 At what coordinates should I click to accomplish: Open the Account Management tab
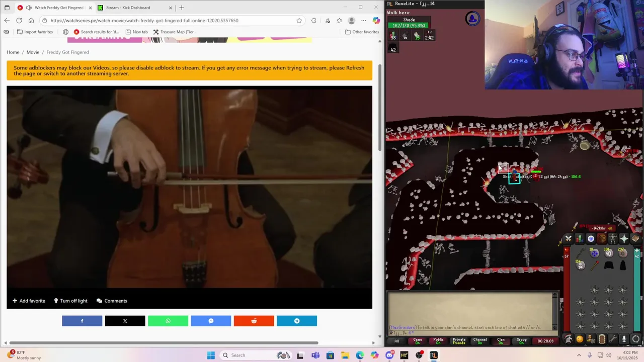(x=591, y=339)
